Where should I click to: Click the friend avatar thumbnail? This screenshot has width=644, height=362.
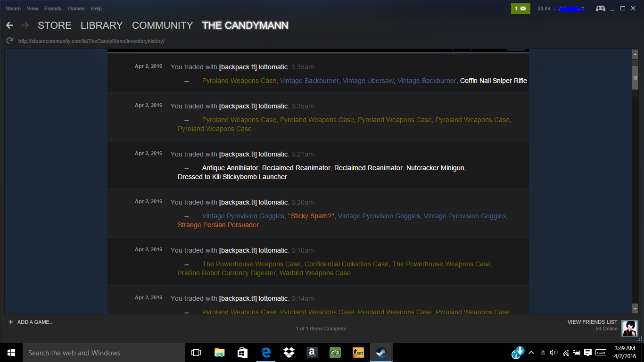coord(629,328)
